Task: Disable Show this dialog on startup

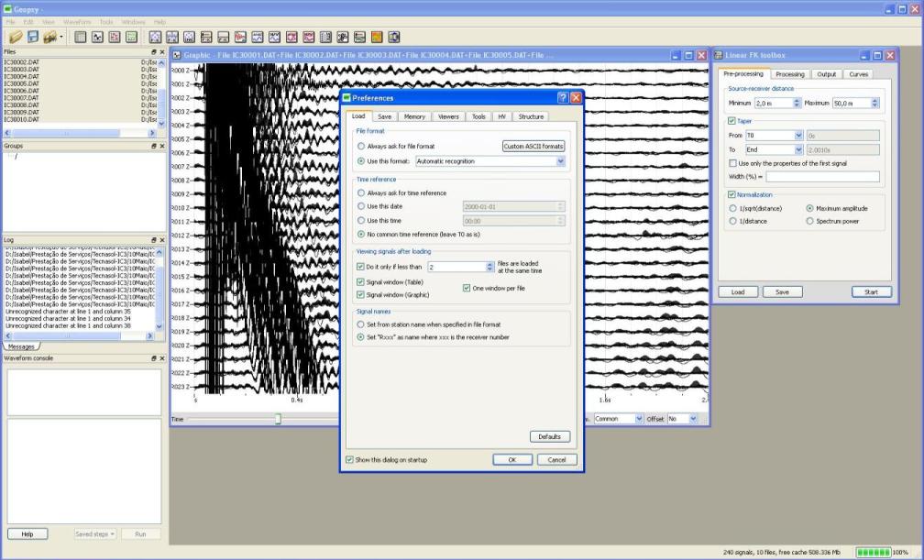Action: click(349, 459)
